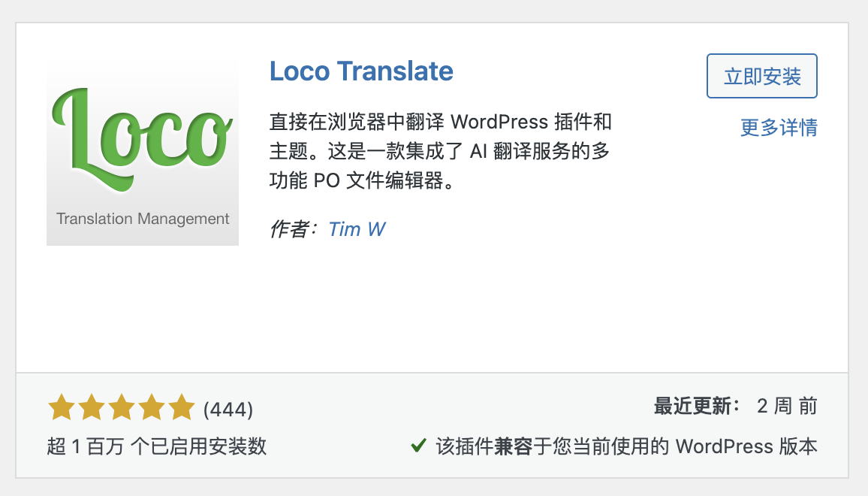
Task: Visit author Tim W's link
Action: click(357, 229)
